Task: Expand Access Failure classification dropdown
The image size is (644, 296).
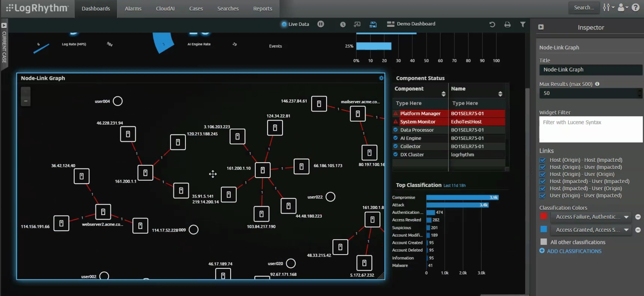Action: coord(626,217)
